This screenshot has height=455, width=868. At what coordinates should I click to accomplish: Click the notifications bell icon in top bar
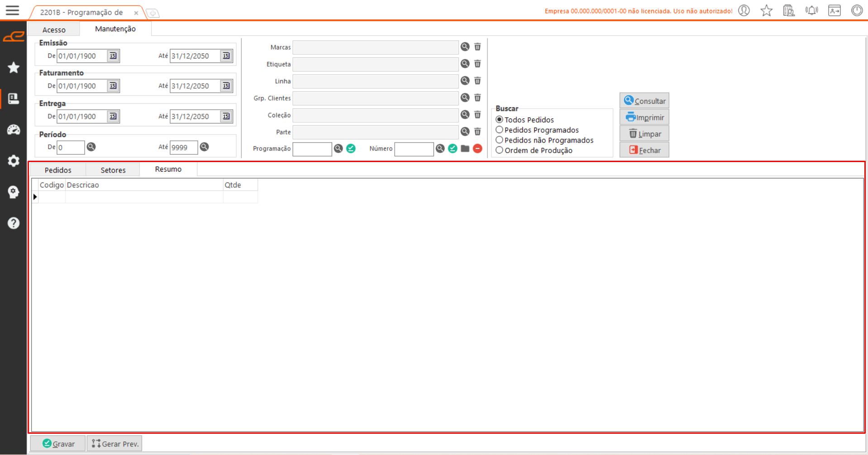coord(811,10)
